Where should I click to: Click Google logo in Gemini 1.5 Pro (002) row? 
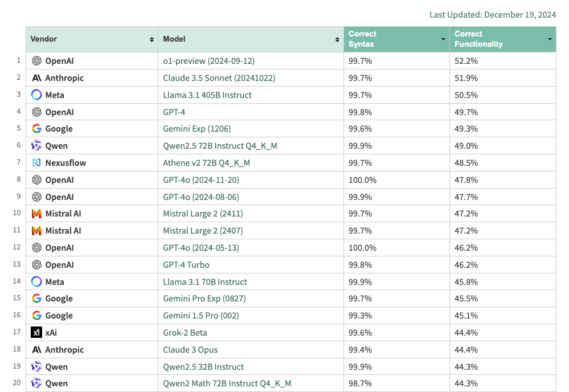(36, 316)
